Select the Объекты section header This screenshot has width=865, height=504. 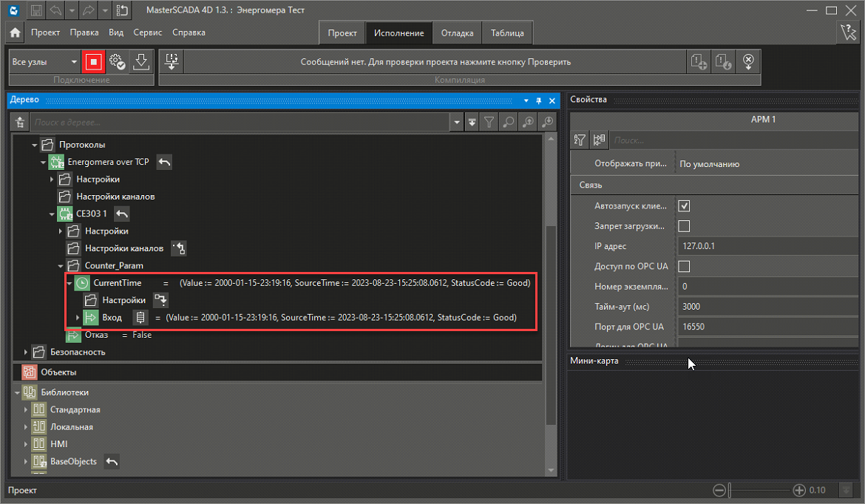(58, 372)
